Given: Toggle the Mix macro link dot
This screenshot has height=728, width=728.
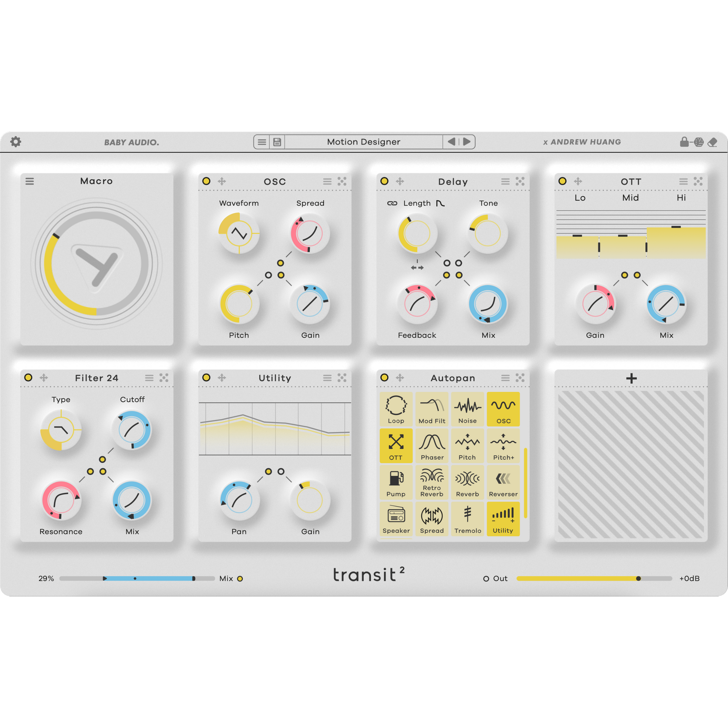Looking at the screenshot, I should pos(240,579).
